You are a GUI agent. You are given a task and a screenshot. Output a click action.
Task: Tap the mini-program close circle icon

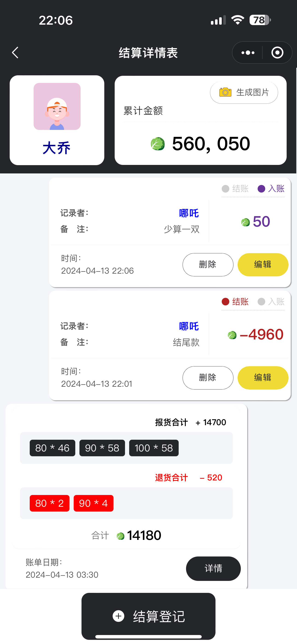(277, 53)
